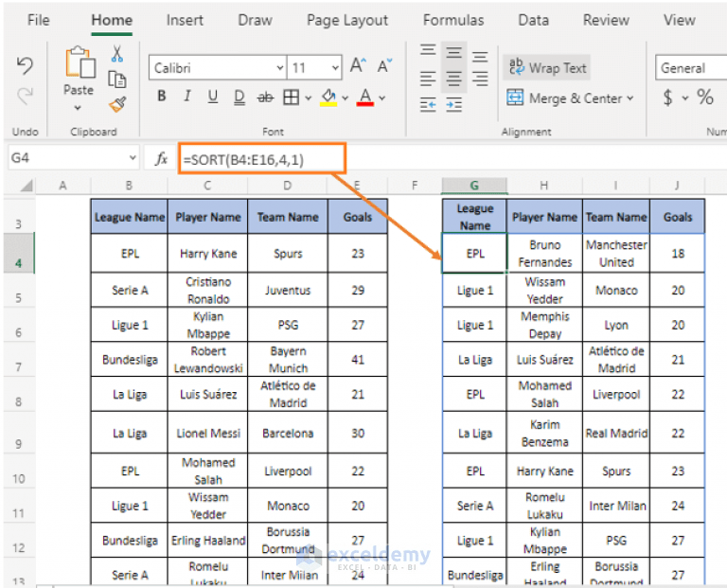
Task: Click the Paste clipboard icon
Action: [80, 62]
